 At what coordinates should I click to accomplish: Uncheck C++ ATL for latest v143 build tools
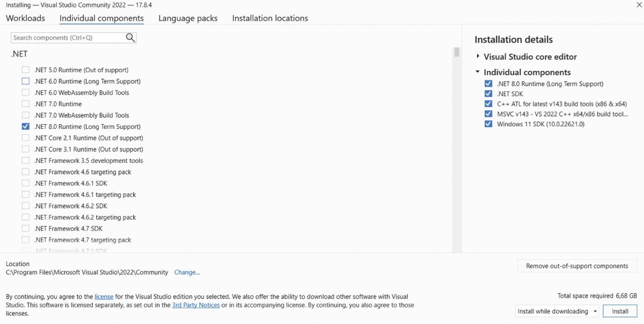click(488, 104)
